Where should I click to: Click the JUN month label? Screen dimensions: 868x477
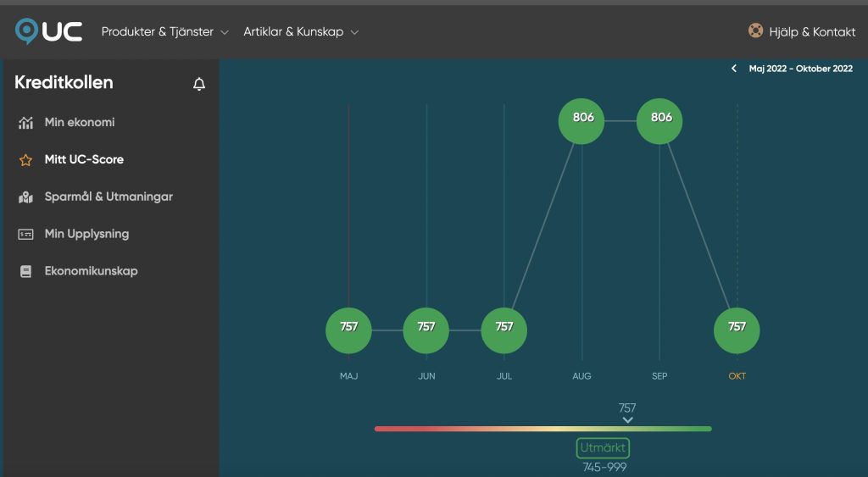click(426, 376)
